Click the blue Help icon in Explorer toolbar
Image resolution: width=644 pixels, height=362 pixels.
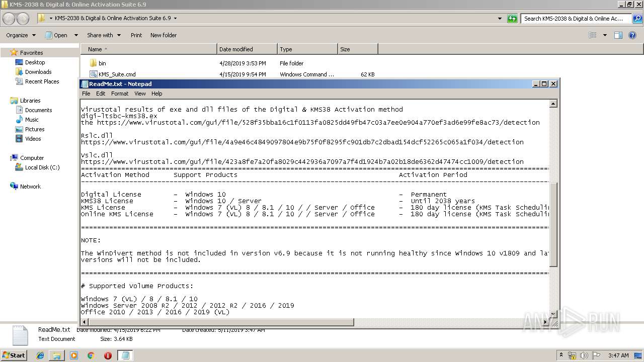point(633,35)
